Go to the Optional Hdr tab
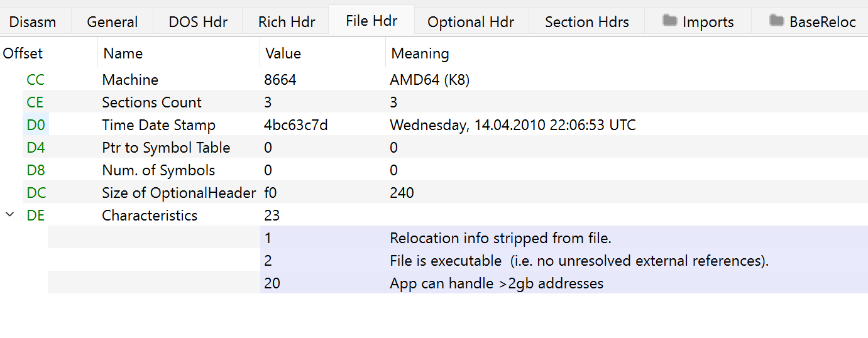 (x=471, y=23)
